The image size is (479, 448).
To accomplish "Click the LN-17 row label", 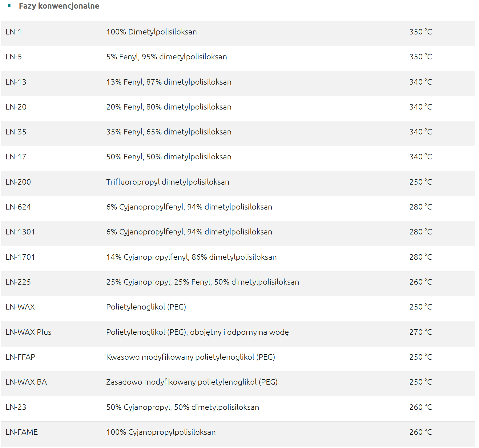I will (x=16, y=157).
